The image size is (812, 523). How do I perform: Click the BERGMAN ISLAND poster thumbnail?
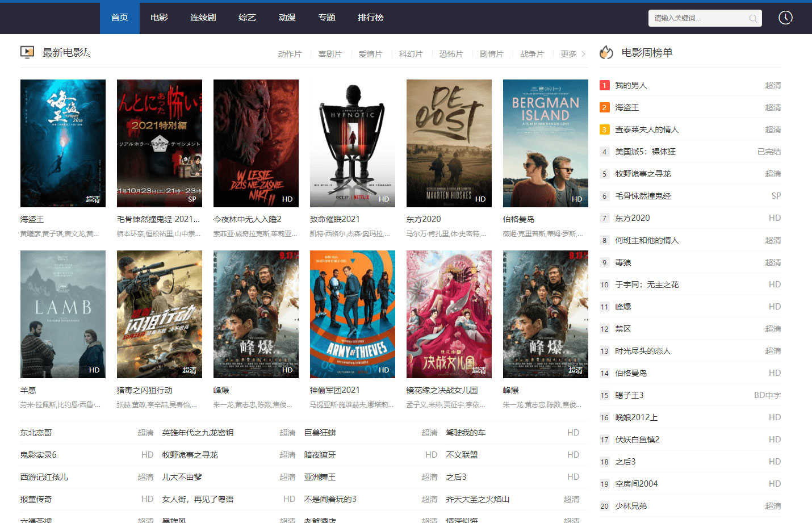click(545, 143)
